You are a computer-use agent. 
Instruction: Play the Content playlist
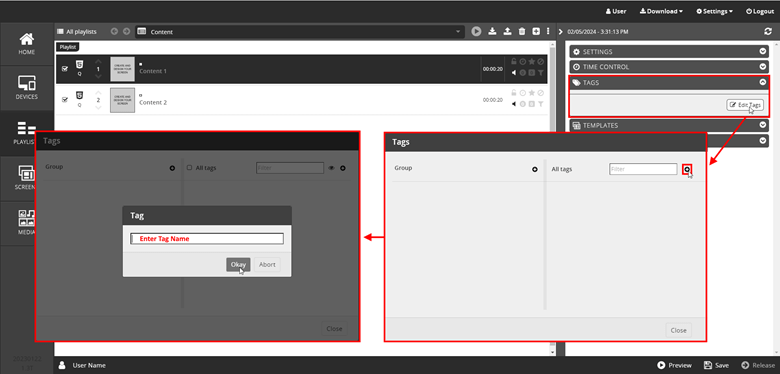[477, 31]
